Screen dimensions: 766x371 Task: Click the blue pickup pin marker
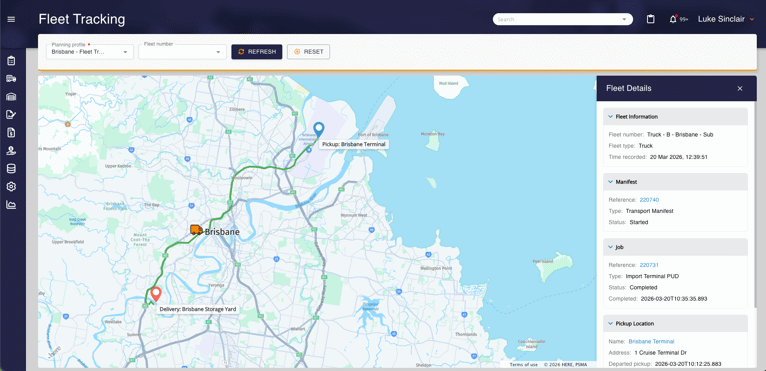click(319, 130)
